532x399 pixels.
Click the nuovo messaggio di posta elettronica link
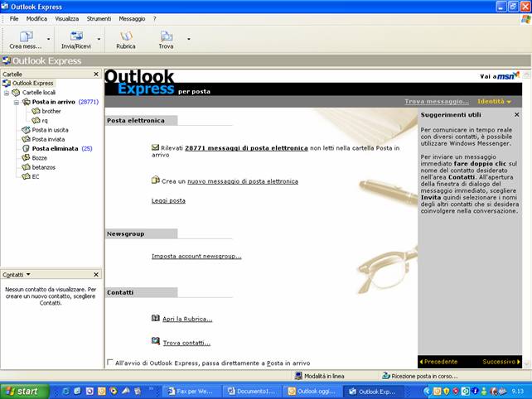pos(243,181)
